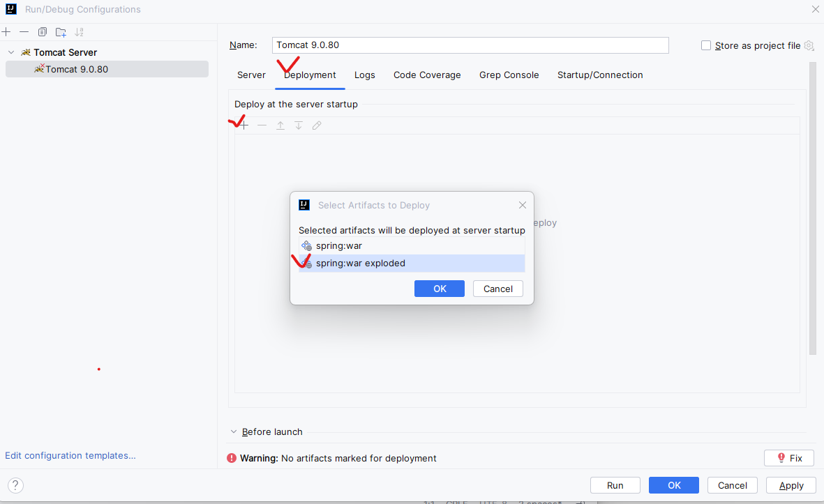The image size is (824, 504).
Task: Enable Store as project file
Action: 706,46
